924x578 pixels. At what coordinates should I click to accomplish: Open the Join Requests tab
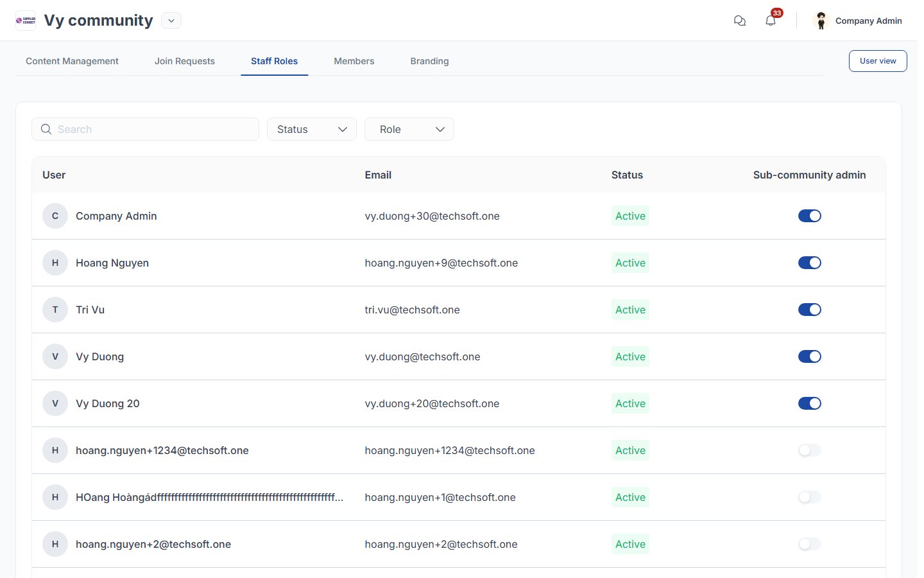185,61
